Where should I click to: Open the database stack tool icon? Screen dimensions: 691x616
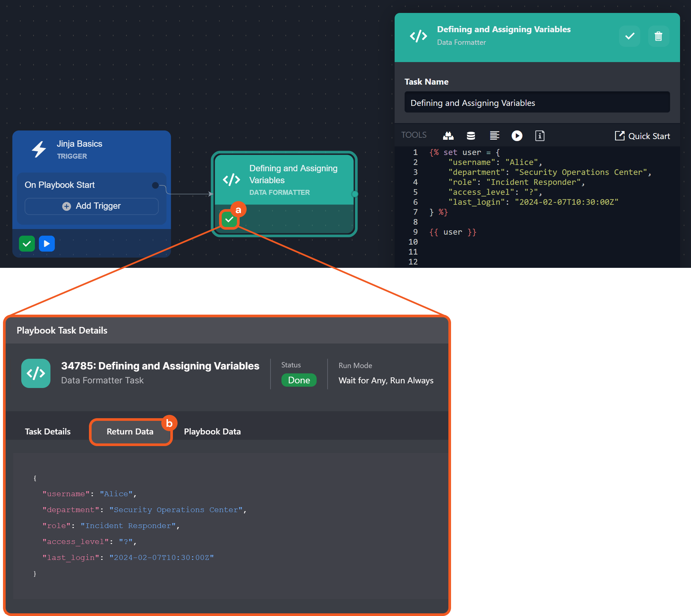coord(471,136)
